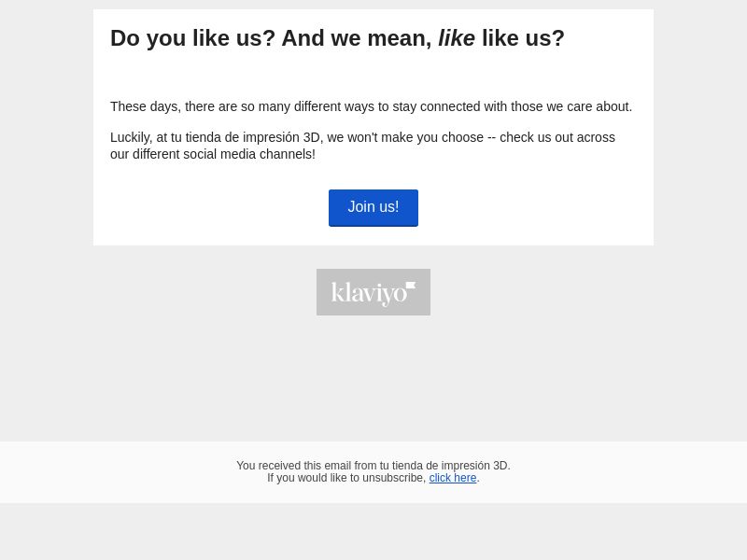The width and height of the screenshot is (747, 560).
Task: Click the italic "like" in the headline
Action: click(457, 38)
